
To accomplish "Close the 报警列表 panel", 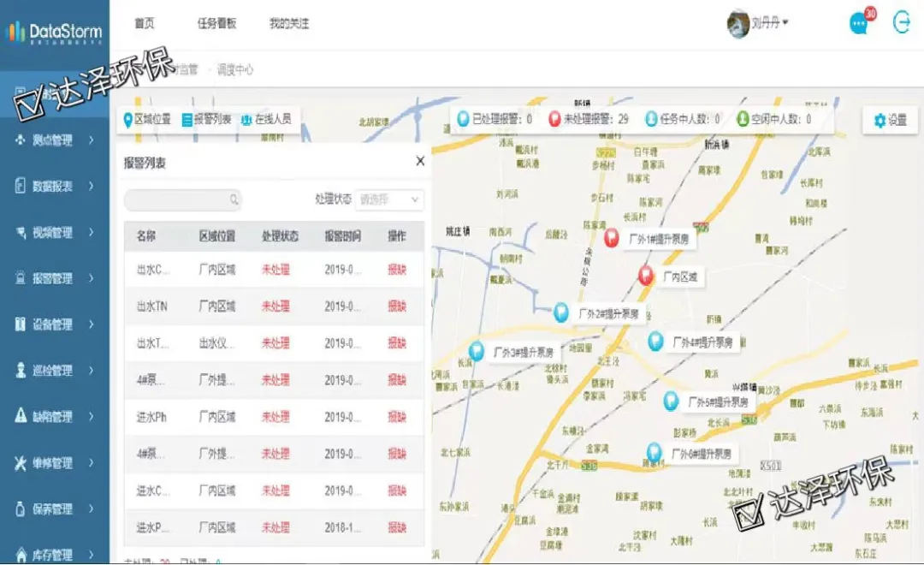I will (x=420, y=161).
